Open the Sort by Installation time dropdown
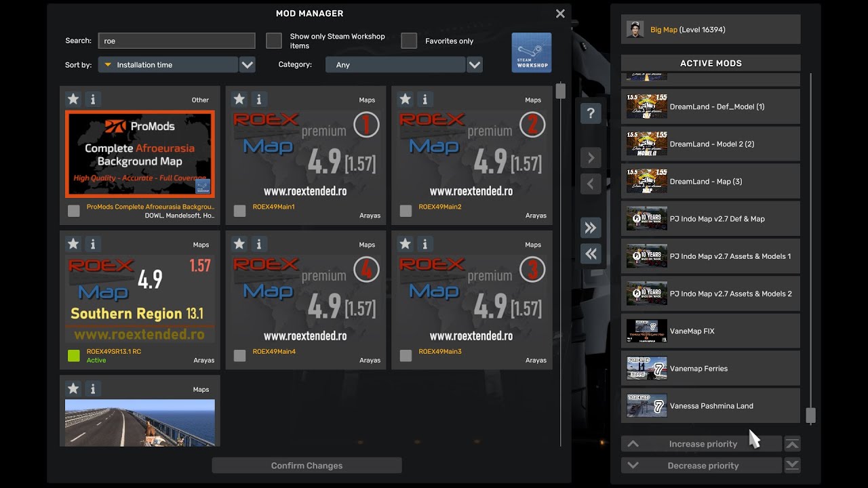Viewport: 868px width, 488px height. 167,65
